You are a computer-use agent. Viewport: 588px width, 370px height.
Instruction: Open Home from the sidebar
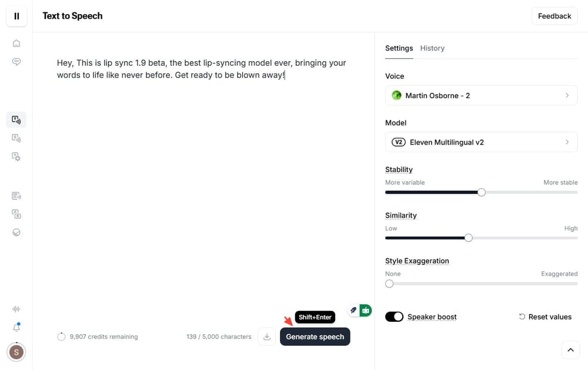point(16,43)
